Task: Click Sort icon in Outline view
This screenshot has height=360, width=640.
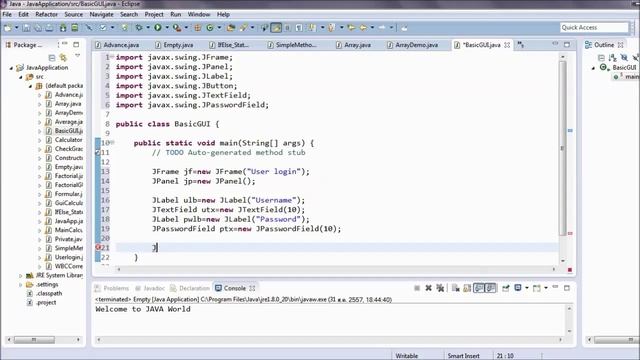Action: point(612,58)
